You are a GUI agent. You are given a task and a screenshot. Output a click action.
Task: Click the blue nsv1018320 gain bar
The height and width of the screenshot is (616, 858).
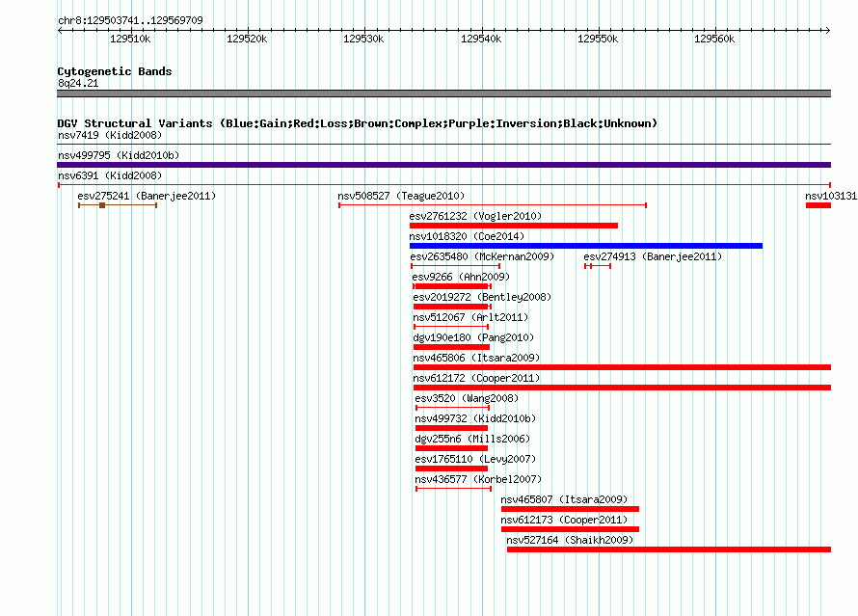(x=586, y=246)
